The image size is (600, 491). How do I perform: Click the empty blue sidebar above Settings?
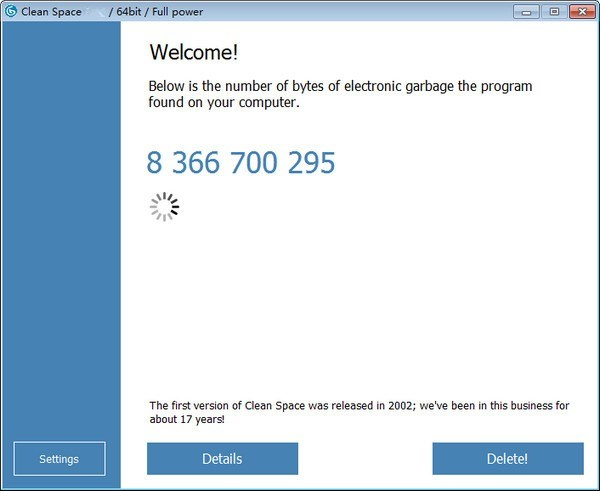tap(61, 230)
